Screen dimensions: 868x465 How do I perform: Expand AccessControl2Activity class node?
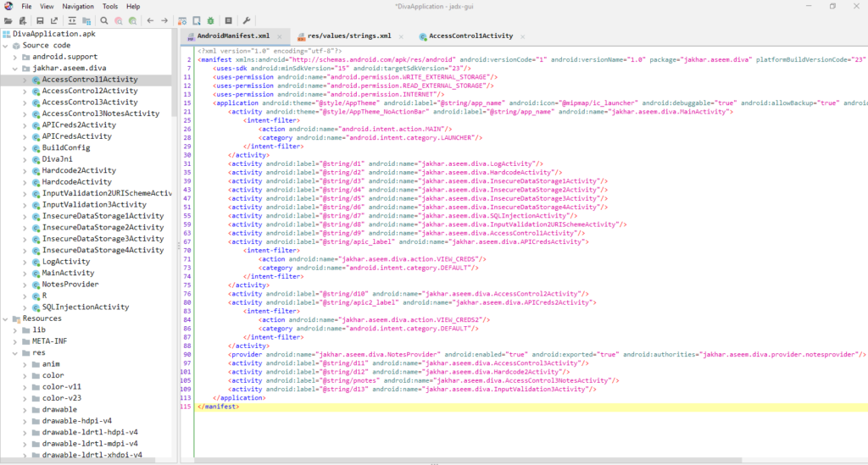pos(25,91)
